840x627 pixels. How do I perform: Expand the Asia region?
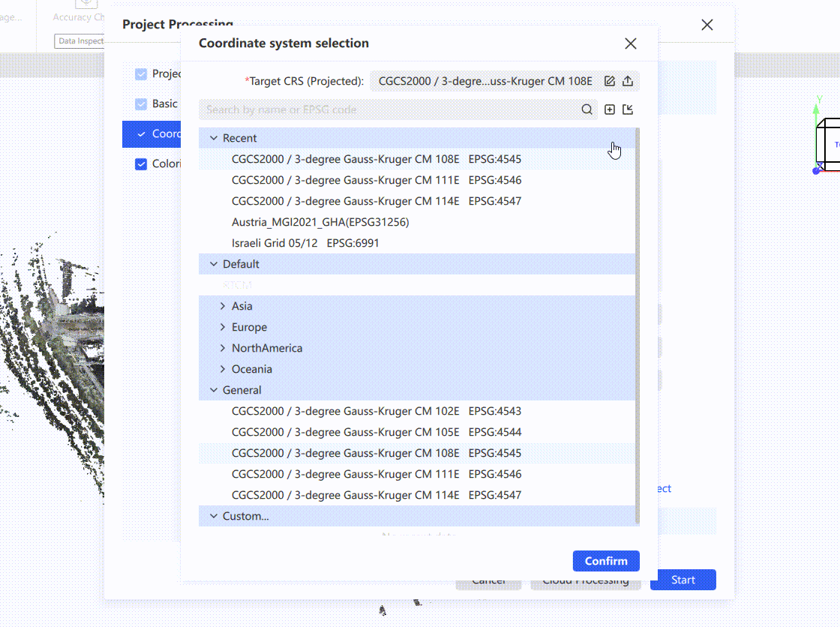[x=222, y=306]
